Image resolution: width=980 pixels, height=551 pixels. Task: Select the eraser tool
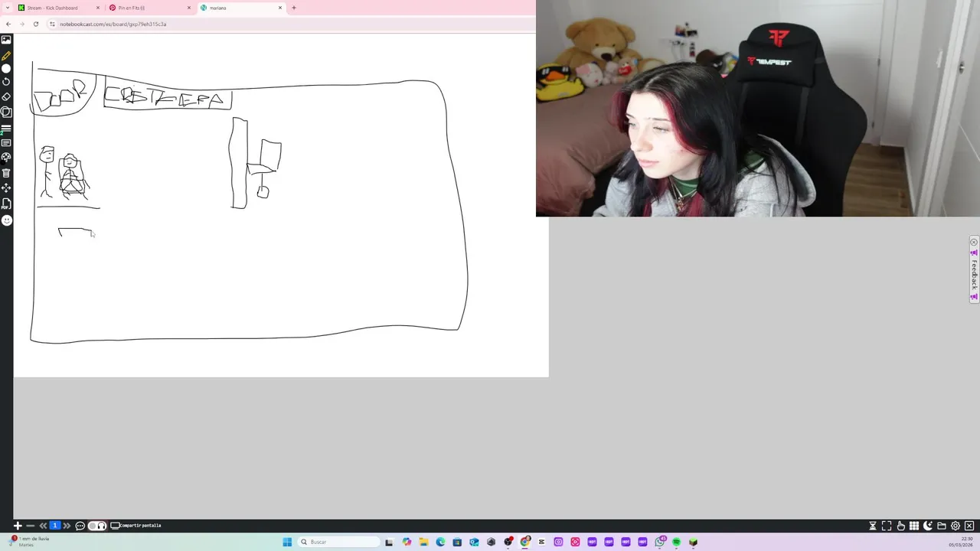[x=6, y=97]
